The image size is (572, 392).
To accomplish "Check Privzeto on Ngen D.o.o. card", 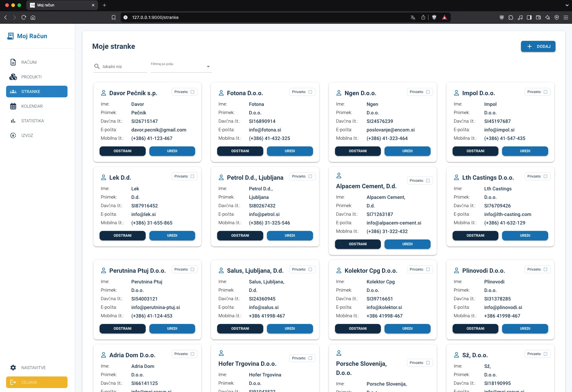I will pos(428,92).
